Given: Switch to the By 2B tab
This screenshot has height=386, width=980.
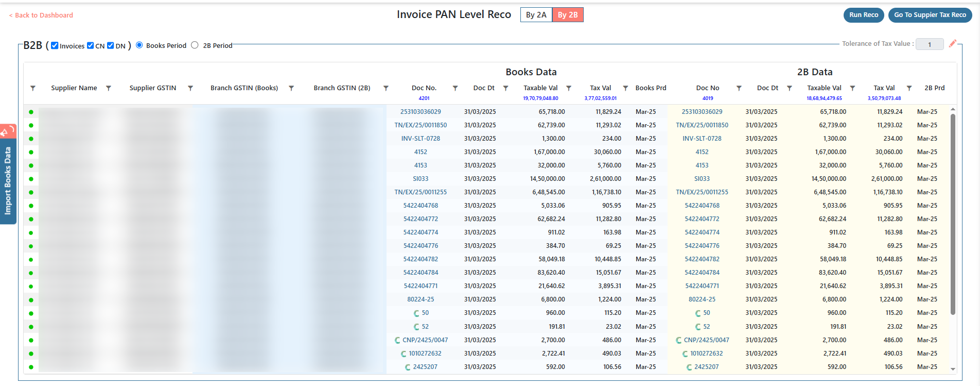Looking at the screenshot, I should (568, 15).
